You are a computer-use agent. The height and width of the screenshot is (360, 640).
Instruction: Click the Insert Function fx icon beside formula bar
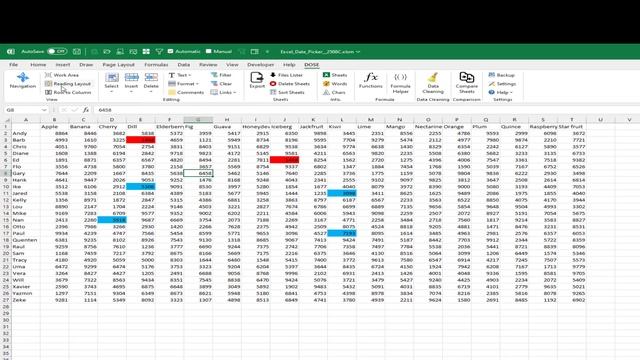click(x=86, y=110)
